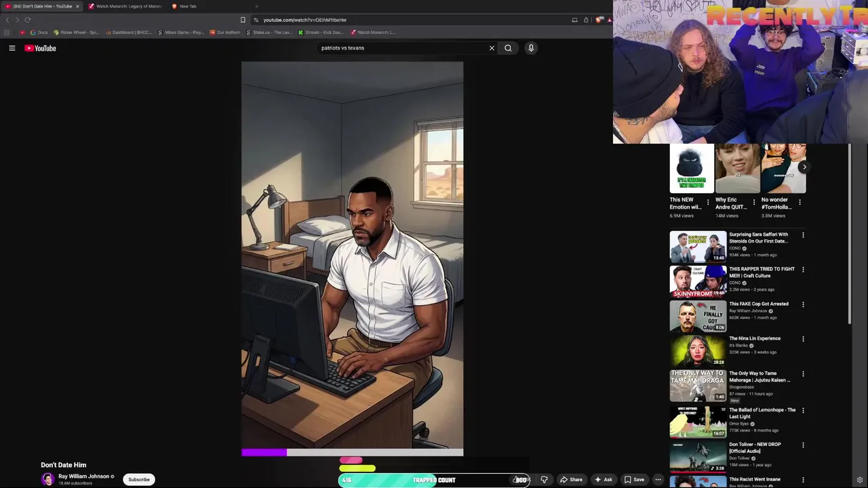This screenshot has width=868, height=488.
Task: Open the 'Why Eric Andre QUIT' short thumbnail
Action: 737,169
